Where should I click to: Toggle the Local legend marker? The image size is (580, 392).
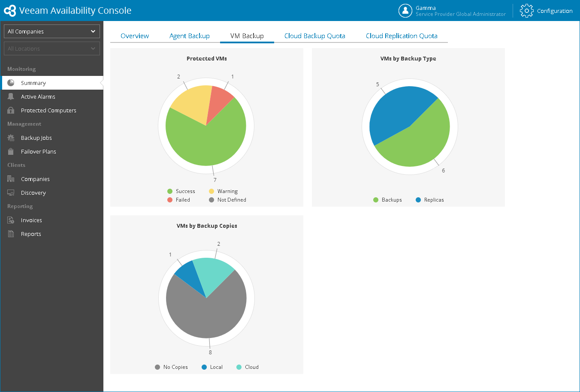click(x=204, y=367)
